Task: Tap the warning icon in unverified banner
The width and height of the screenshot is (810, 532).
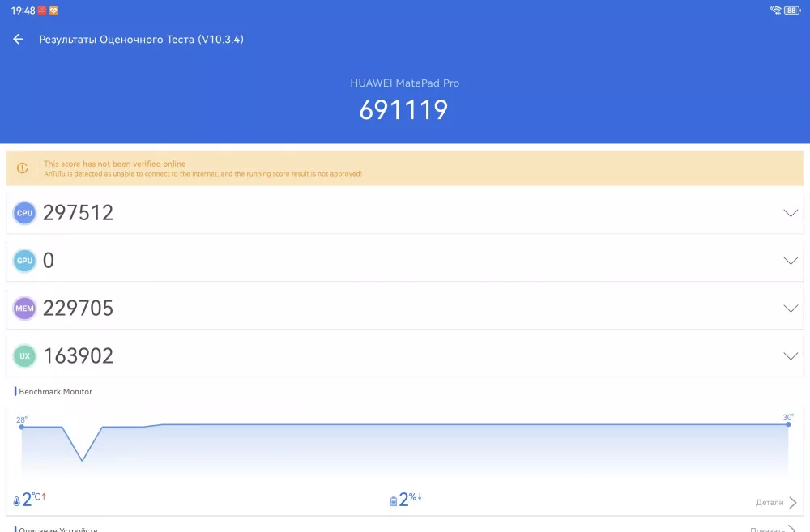Action: point(22,168)
